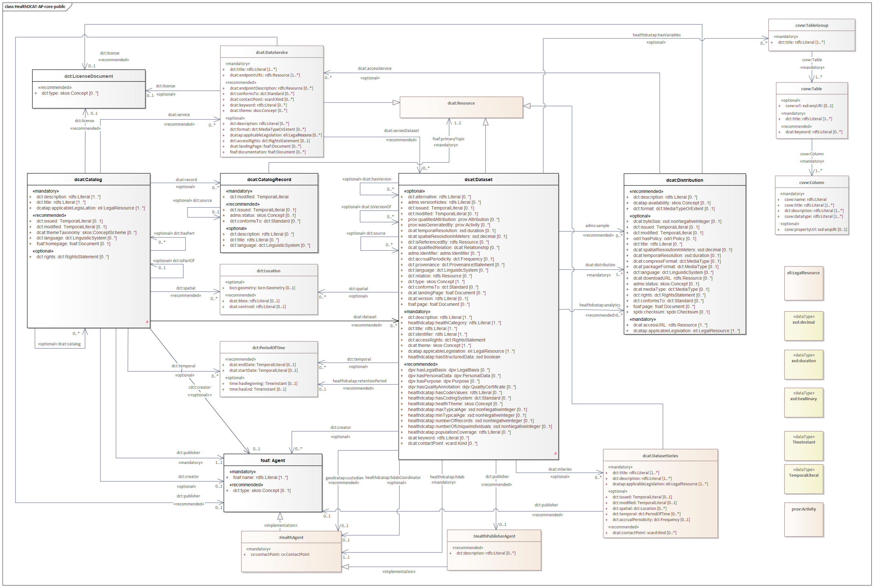The height and width of the screenshot is (588, 874).
Task: Select the dct:LicenseDocument class title
Action: click(x=89, y=76)
